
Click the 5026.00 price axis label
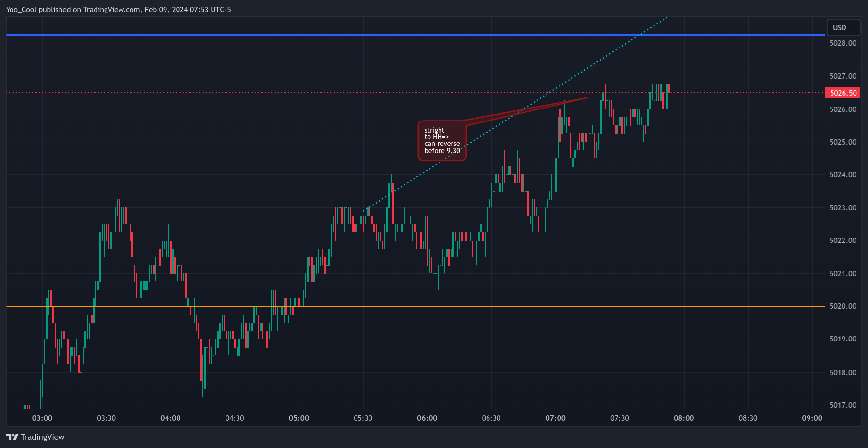click(x=843, y=109)
